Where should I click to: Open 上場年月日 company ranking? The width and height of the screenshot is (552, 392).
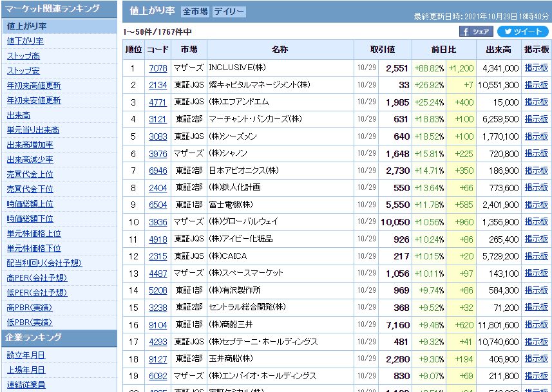click(x=26, y=370)
